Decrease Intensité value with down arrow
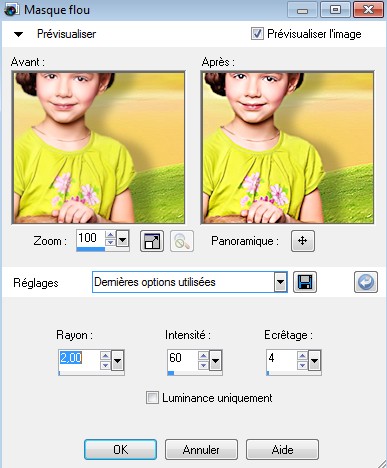This screenshot has height=468, width=387. tap(203, 365)
